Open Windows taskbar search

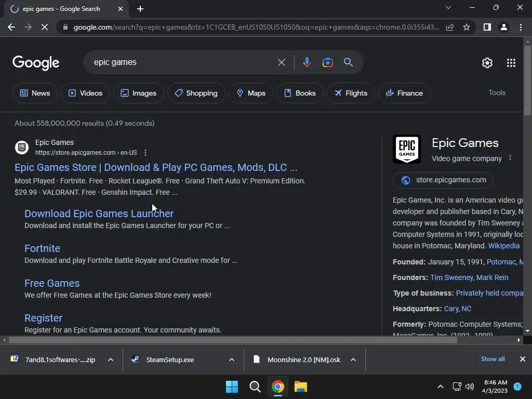[255, 387]
